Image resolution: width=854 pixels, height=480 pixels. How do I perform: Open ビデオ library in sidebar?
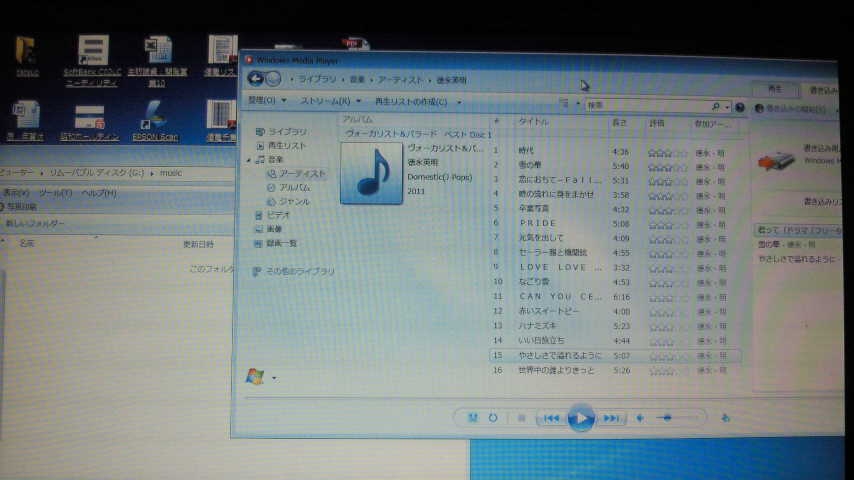pyautogui.click(x=278, y=215)
